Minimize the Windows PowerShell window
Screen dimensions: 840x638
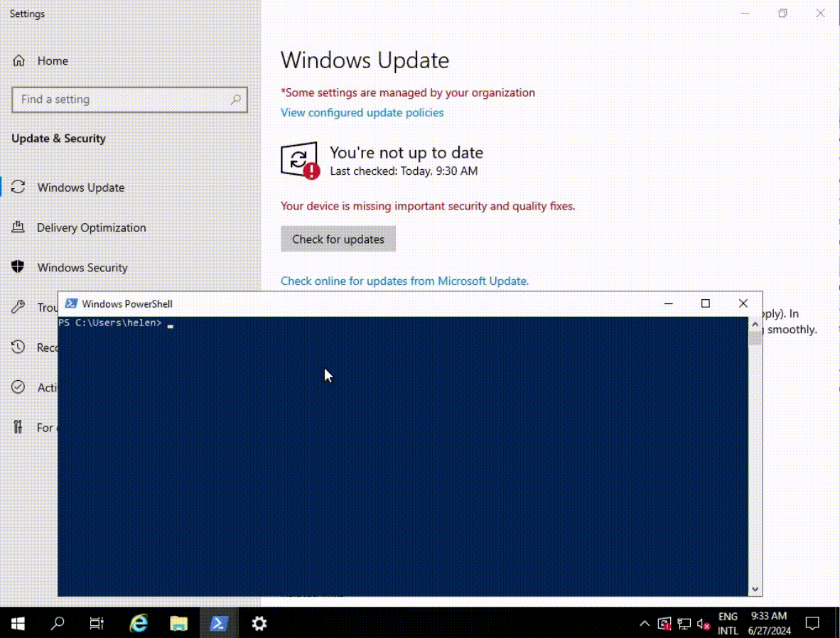(669, 304)
